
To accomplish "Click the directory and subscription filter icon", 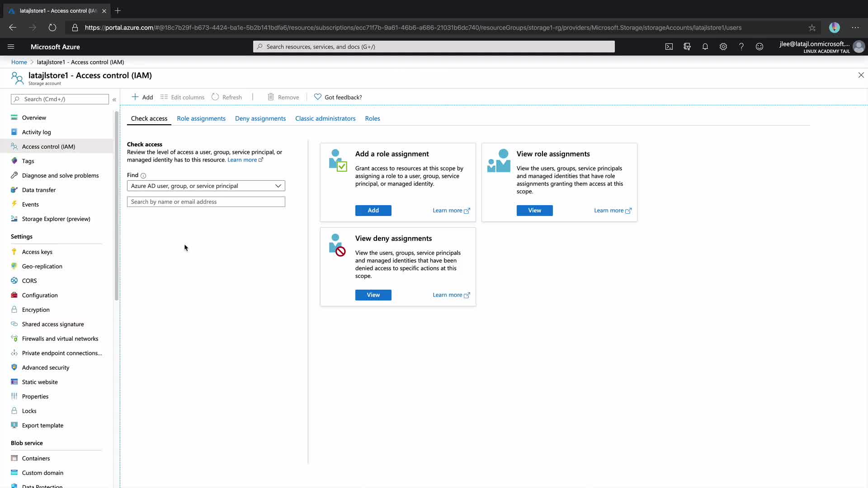I will (687, 47).
